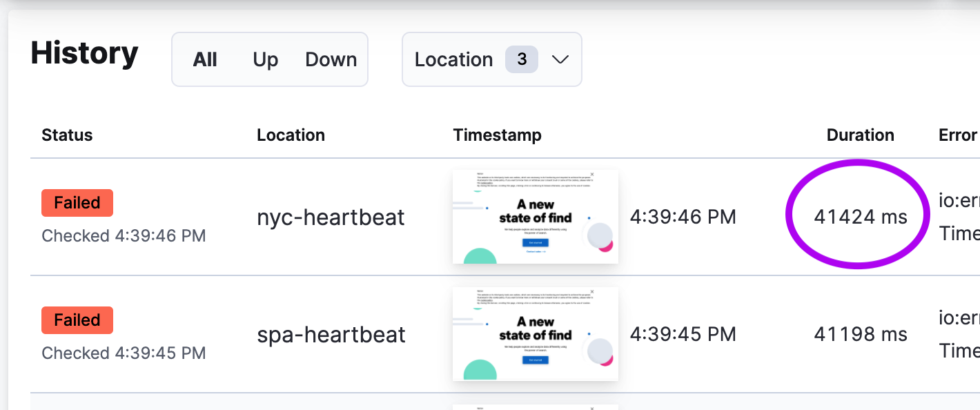980x410 pixels.
Task: Open the spa-heartbeat check result
Action: point(331,334)
